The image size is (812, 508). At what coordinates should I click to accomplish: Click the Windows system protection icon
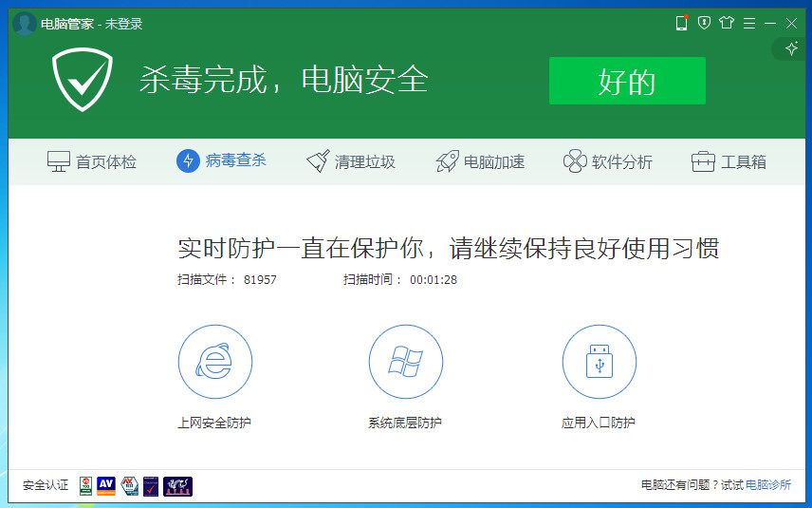pos(405,362)
